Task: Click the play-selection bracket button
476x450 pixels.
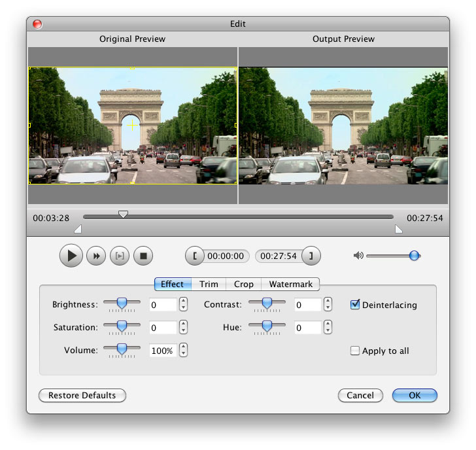Action: coord(120,256)
